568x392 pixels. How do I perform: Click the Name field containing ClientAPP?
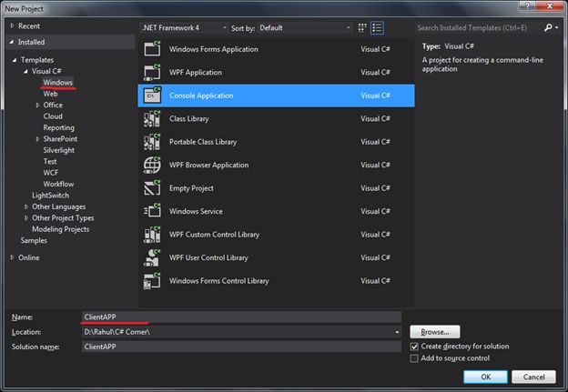tap(241, 317)
